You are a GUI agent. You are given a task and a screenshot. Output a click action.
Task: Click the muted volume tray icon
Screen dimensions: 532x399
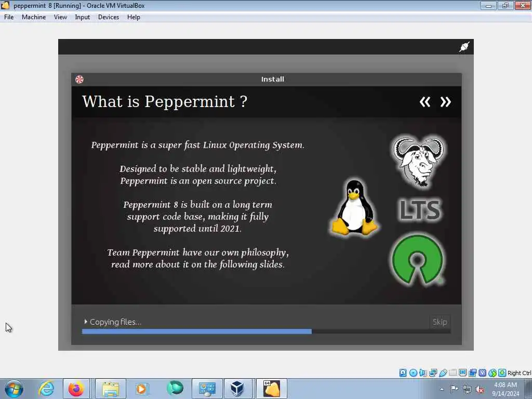click(480, 389)
